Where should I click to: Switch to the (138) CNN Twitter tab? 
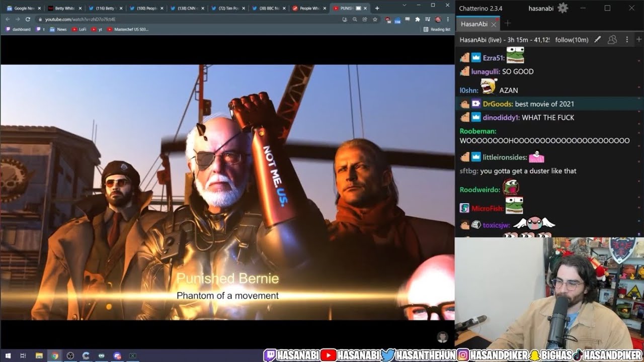(186, 8)
